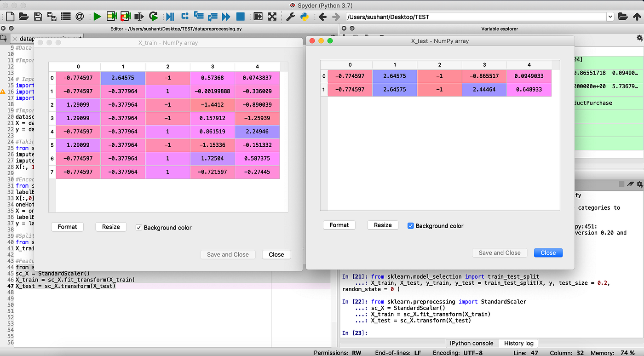Screen dimensions: 644x356
Task: Stop debugging using the blue square icon
Action: coord(240,16)
